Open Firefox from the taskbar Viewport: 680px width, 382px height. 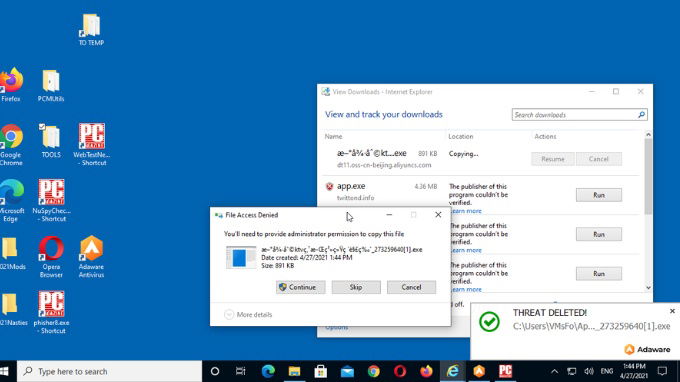coord(426,371)
